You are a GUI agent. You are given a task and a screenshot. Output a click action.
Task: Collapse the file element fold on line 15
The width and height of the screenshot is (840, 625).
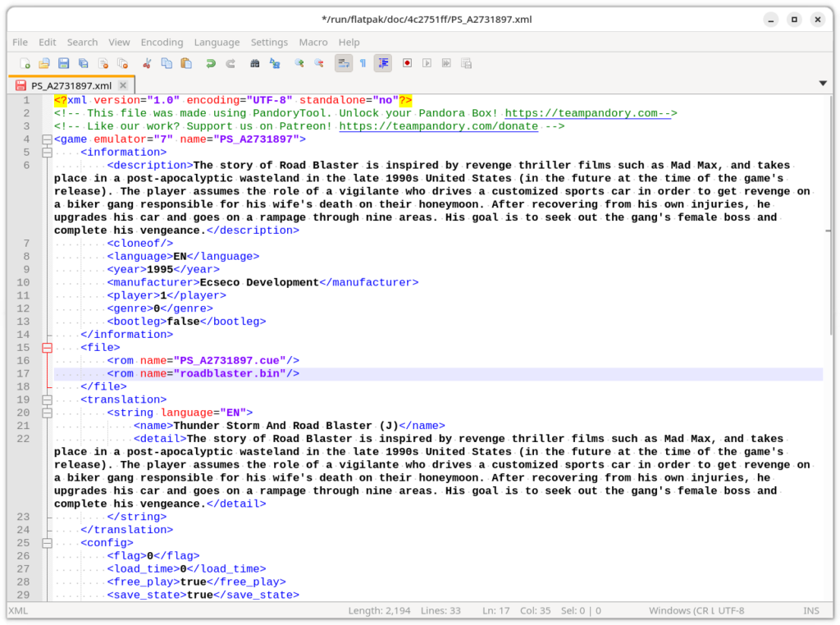[x=47, y=348]
